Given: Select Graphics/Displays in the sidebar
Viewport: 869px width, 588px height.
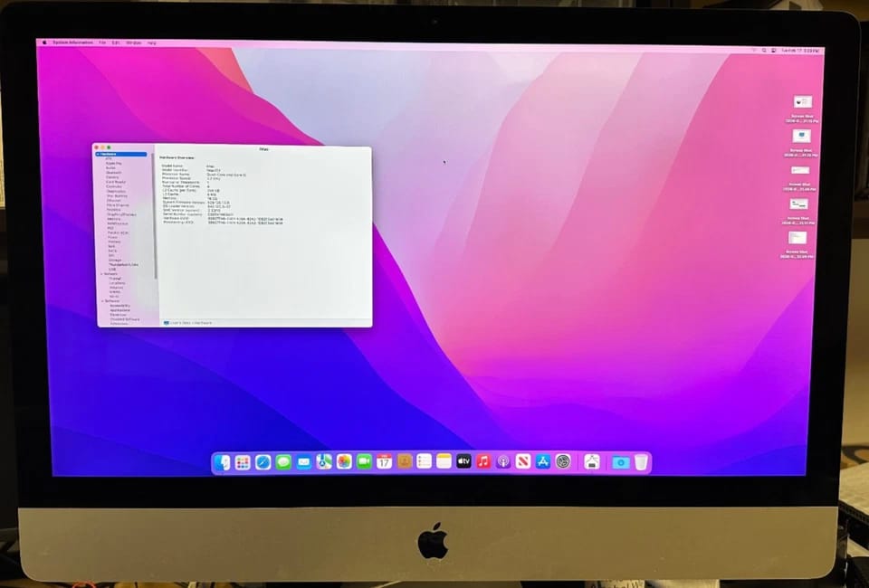Looking at the screenshot, I should 122,214.
